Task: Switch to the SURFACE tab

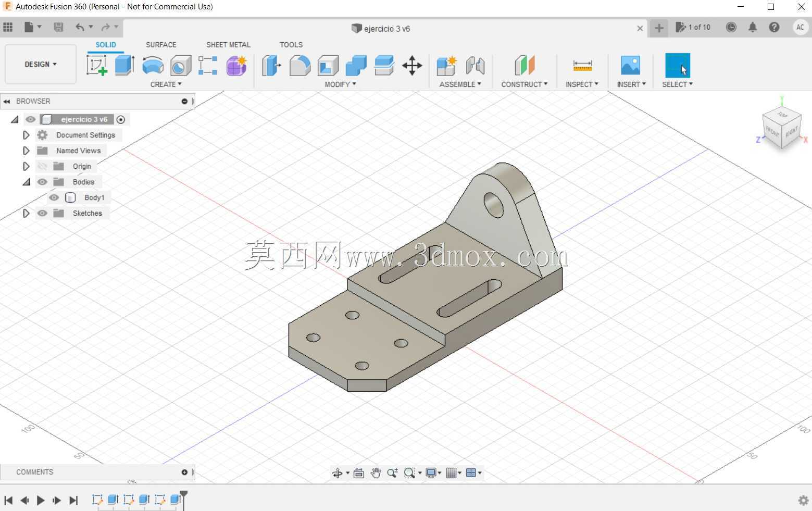Action: point(161,45)
